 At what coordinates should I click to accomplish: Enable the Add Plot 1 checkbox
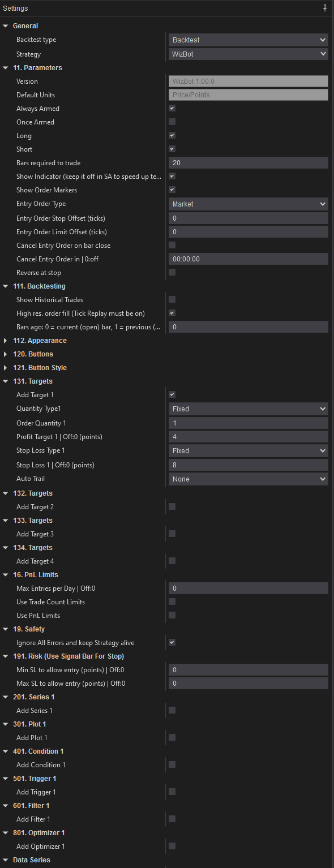pyautogui.click(x=172, y=737)
